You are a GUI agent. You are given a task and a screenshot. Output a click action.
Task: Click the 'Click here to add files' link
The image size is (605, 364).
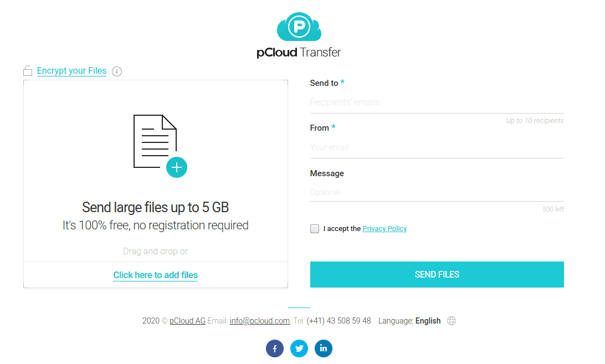(156, 275)
